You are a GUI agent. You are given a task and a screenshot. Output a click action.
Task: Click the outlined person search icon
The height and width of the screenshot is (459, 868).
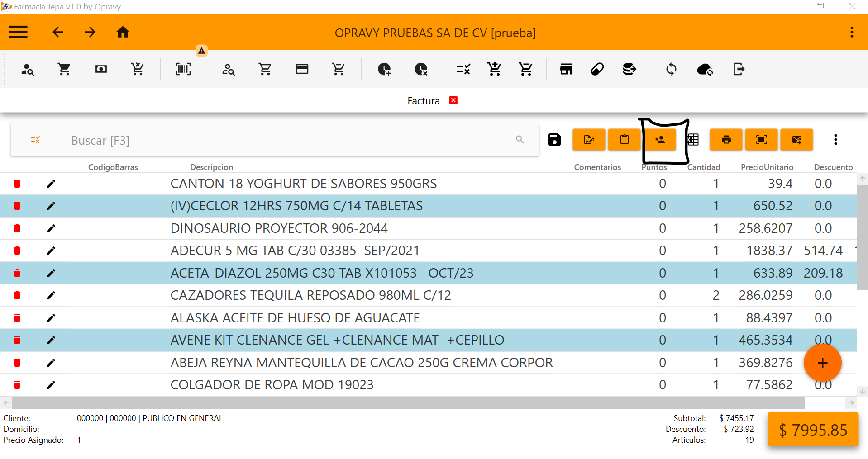(x=229, y=69)
